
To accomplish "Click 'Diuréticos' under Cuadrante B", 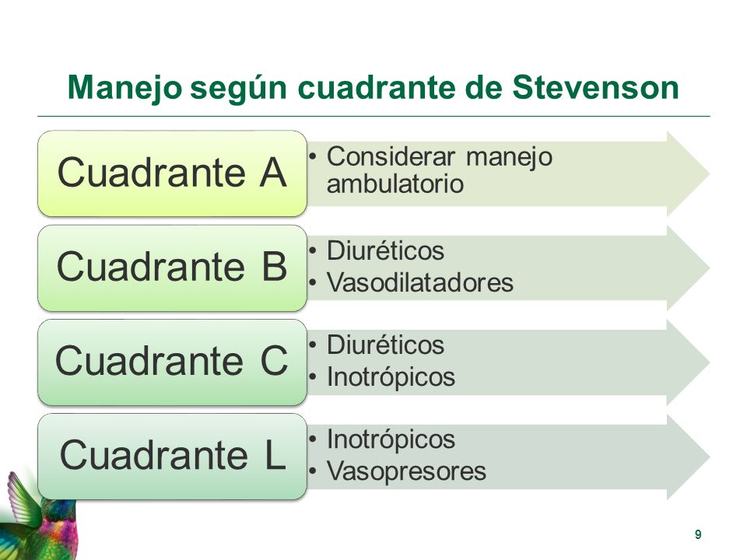I will [x=385, y=250].
